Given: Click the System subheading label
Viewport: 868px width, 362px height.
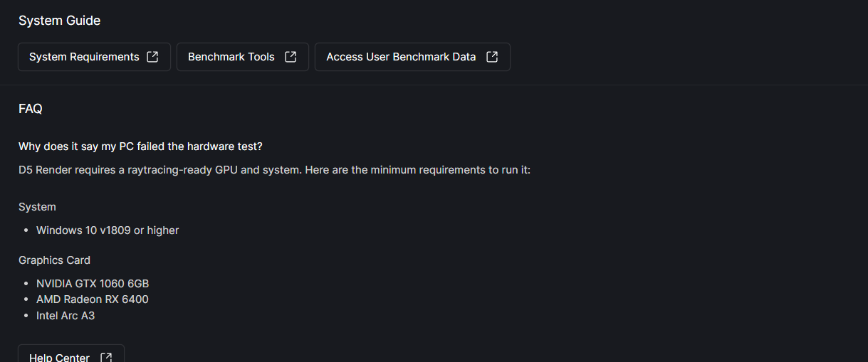Looking at the screenshot, I should 37,207.
